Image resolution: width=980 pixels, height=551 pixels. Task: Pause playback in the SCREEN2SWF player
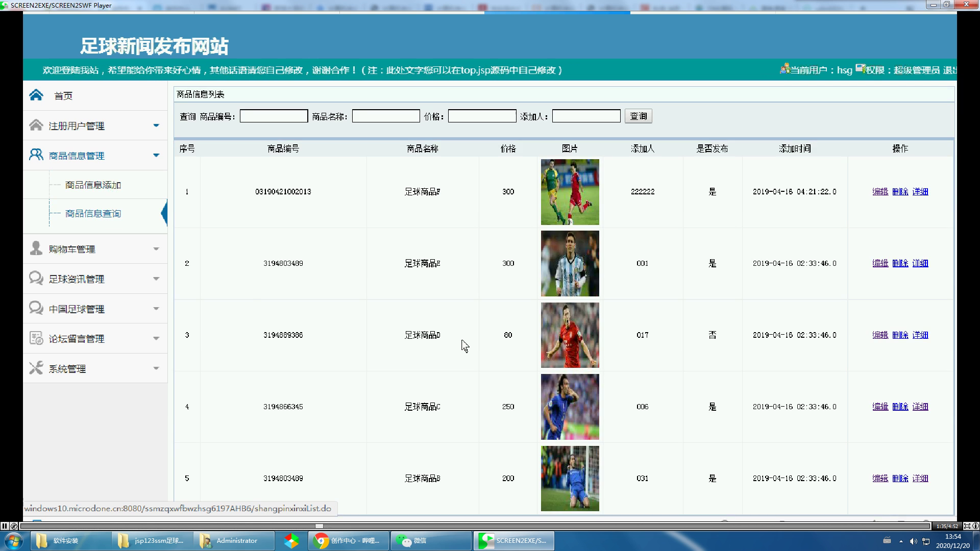click(5, 526)
